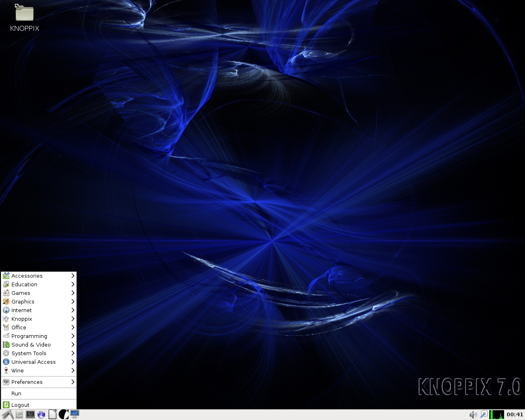
Task: Launch LibreOffice document icon in the panel
Action: coord(52,415)
